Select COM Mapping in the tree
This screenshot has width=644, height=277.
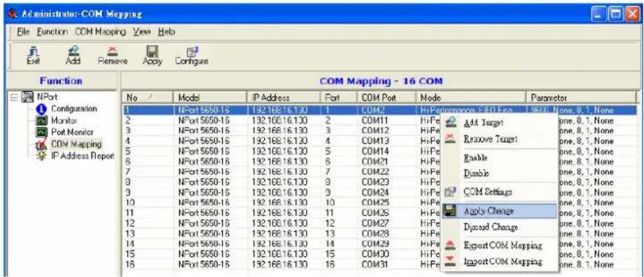(77, 145)
